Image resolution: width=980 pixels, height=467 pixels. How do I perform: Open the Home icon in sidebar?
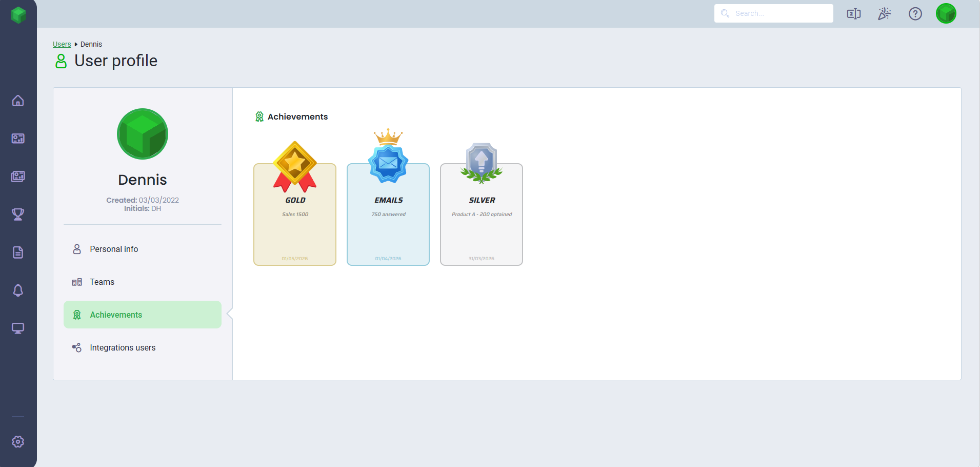tap(18, 101)
